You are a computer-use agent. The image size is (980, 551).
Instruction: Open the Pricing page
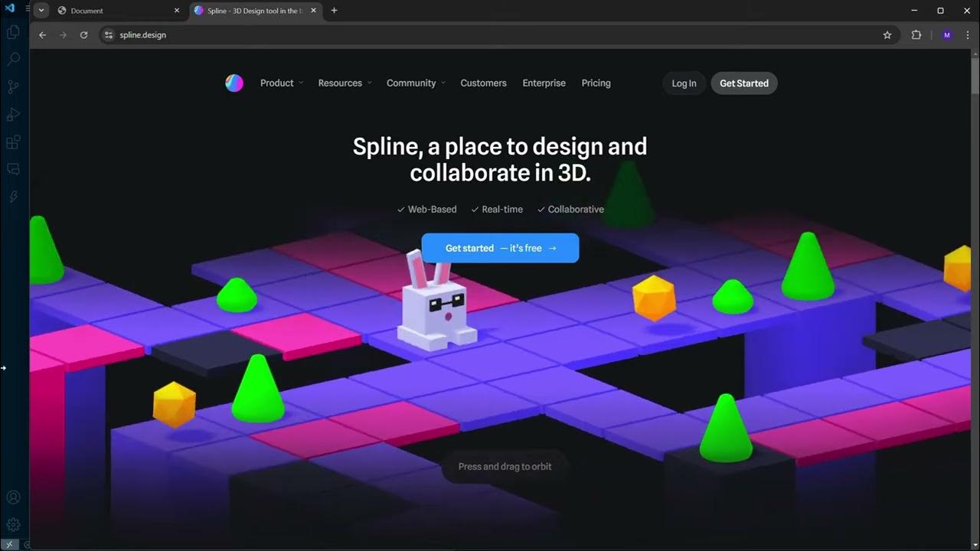click(596, 83)
